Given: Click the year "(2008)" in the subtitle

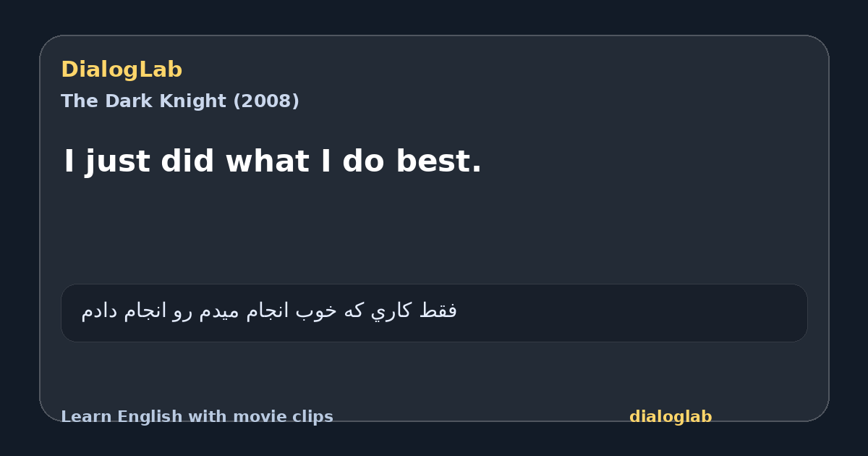Looking at the screenshot, I should (265, 101).
